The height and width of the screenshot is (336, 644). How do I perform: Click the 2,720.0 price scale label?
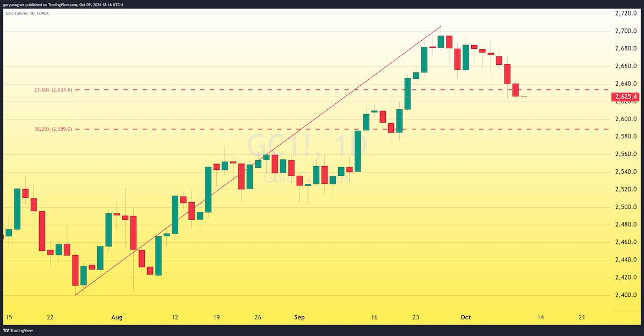[625, 13]
